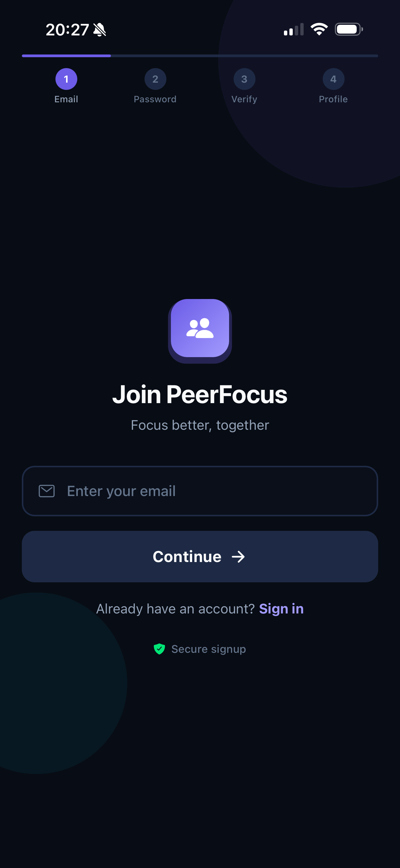Click the Verify step label

click(x=244, y=99)
